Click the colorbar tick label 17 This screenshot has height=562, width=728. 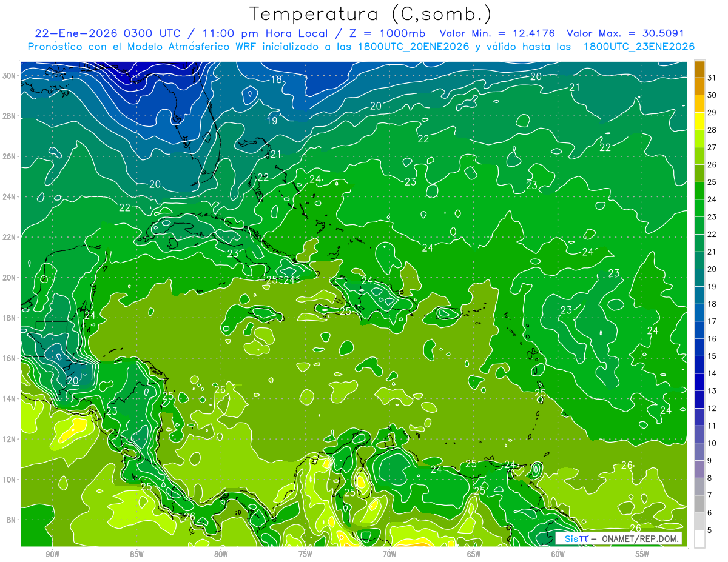pyautogui.click(x=712, y=321)
